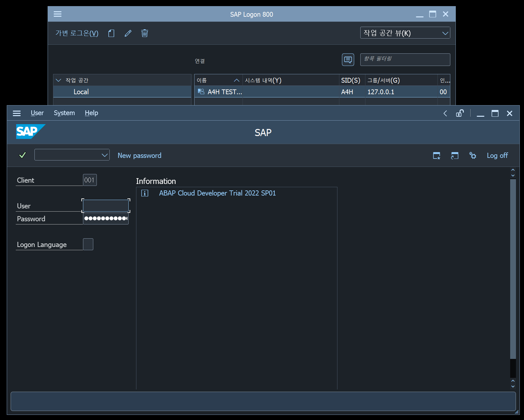524x420 pixels.
Task: Click connection icon on A4H TEST row
Action: point(201,92)
